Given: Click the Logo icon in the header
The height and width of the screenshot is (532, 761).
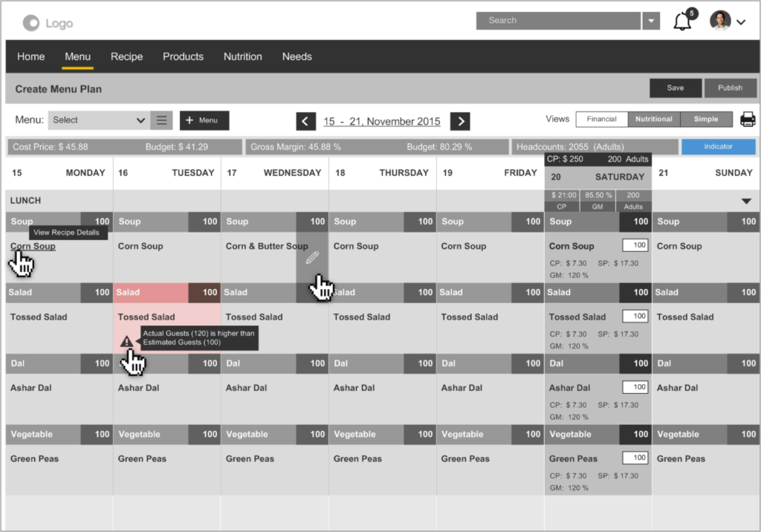Looking at the screenshot, I should (x=31, y=23).
